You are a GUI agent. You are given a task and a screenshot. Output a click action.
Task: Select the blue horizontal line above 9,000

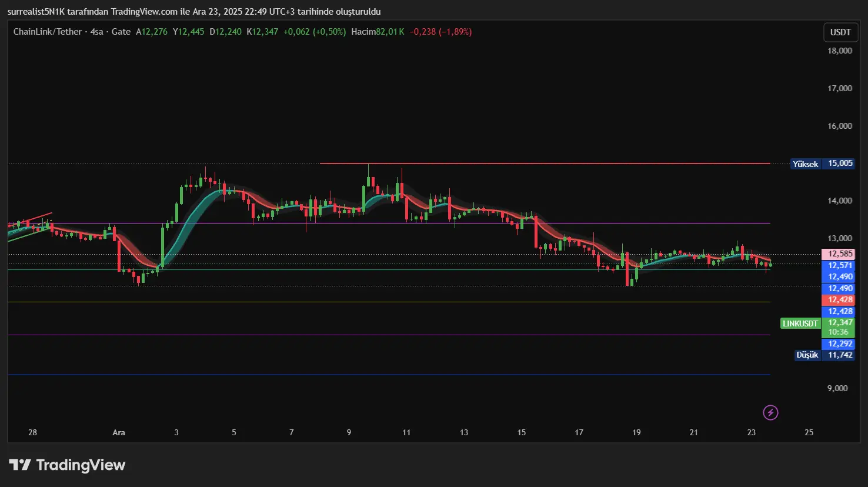389,375
